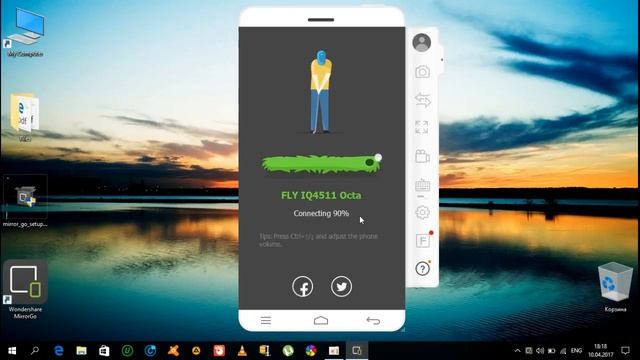Enter full screen mode via expand icon

422,127
